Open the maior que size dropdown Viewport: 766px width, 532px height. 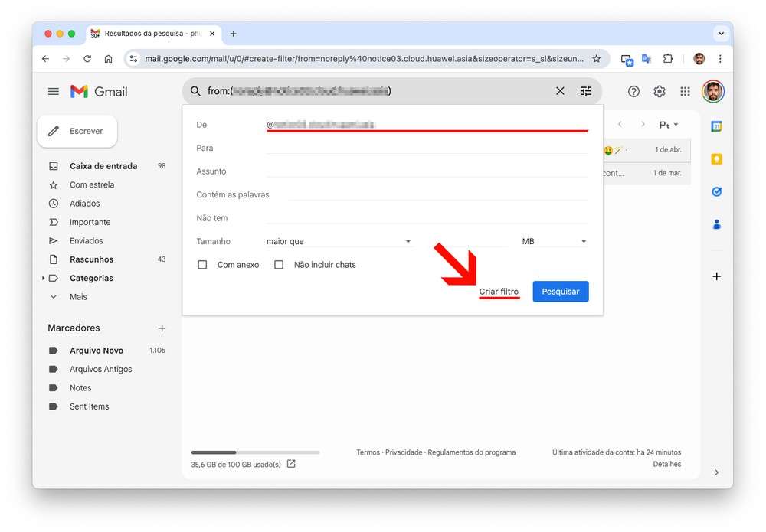tap(339, 242)
